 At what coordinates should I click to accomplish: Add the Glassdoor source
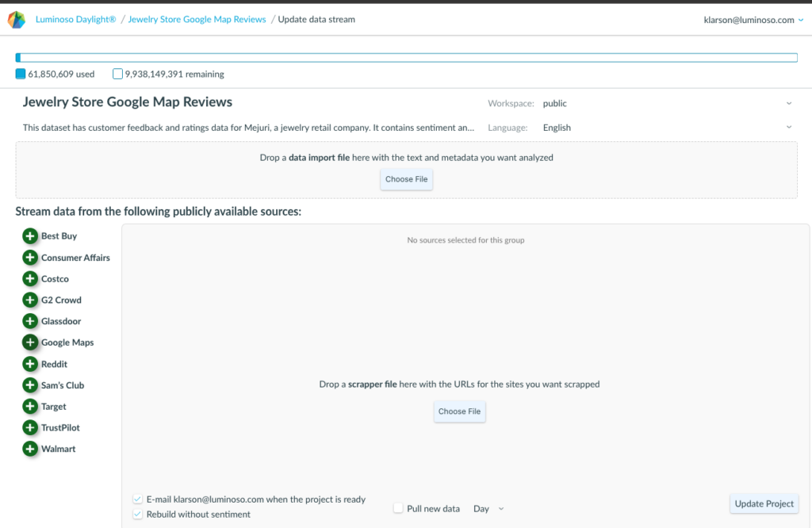(x=30, y=321)
